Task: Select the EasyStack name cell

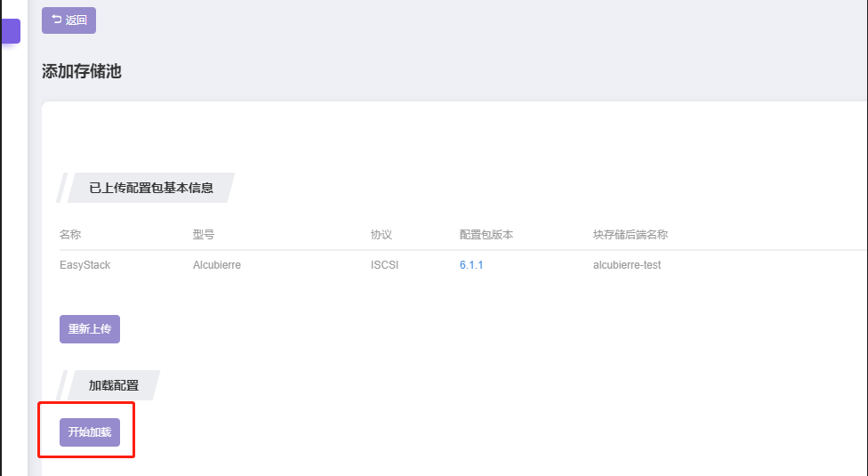Action: click(x=84, y=265)
